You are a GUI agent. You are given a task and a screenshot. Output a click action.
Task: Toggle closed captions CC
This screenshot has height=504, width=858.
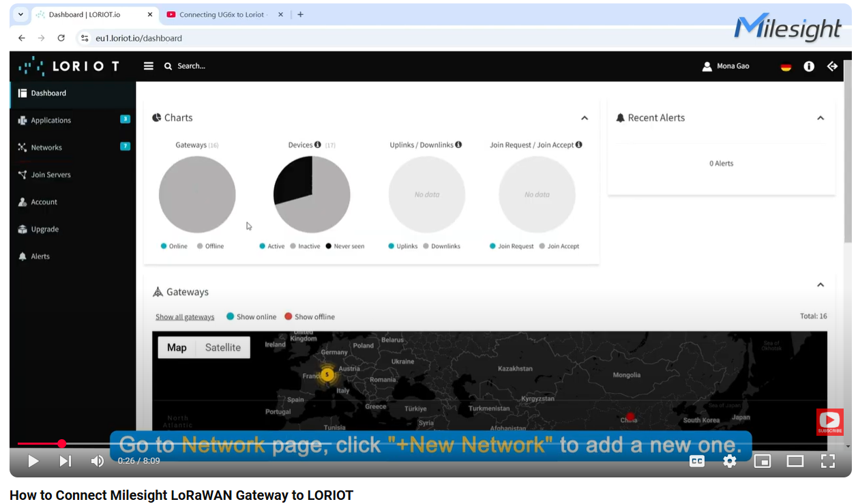(x=697, y=461)
